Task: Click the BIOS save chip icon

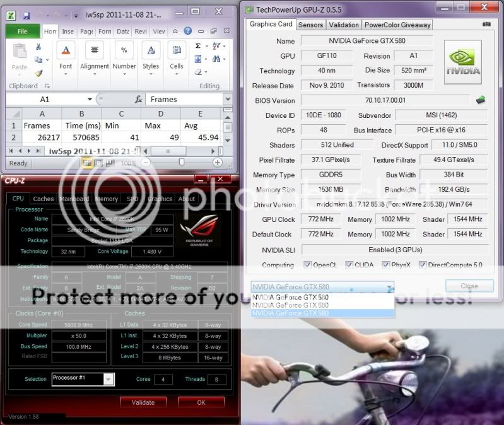Action: [481, 100]
